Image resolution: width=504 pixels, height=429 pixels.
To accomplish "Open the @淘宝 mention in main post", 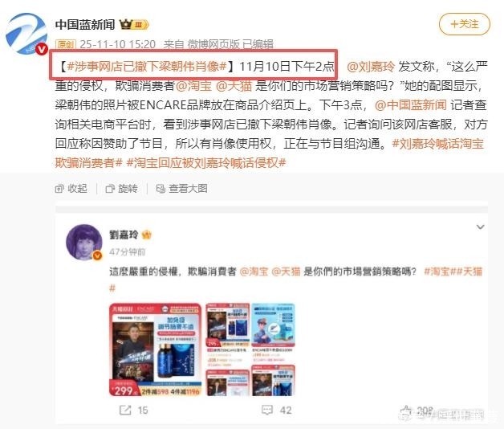I will [194, 86].
